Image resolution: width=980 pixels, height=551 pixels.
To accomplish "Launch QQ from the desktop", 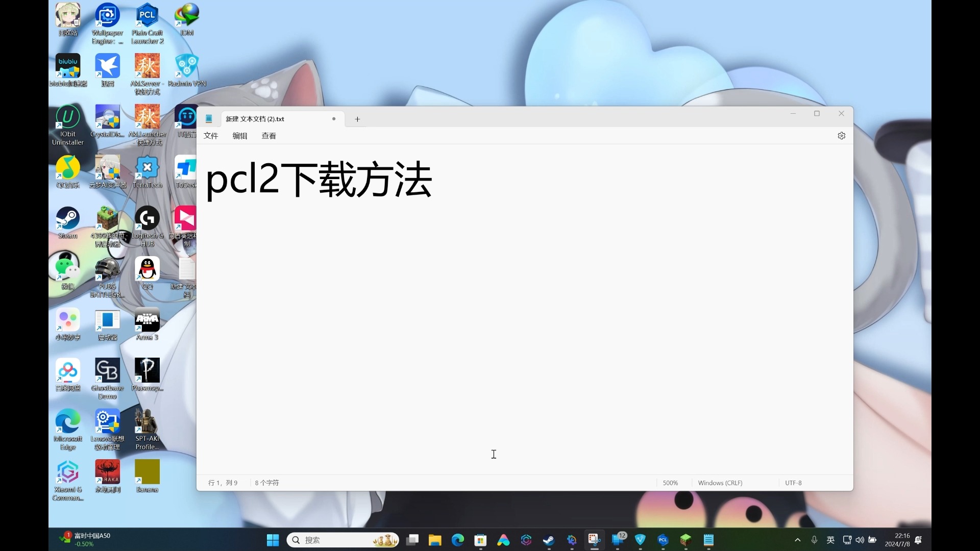I will point(146,269).
